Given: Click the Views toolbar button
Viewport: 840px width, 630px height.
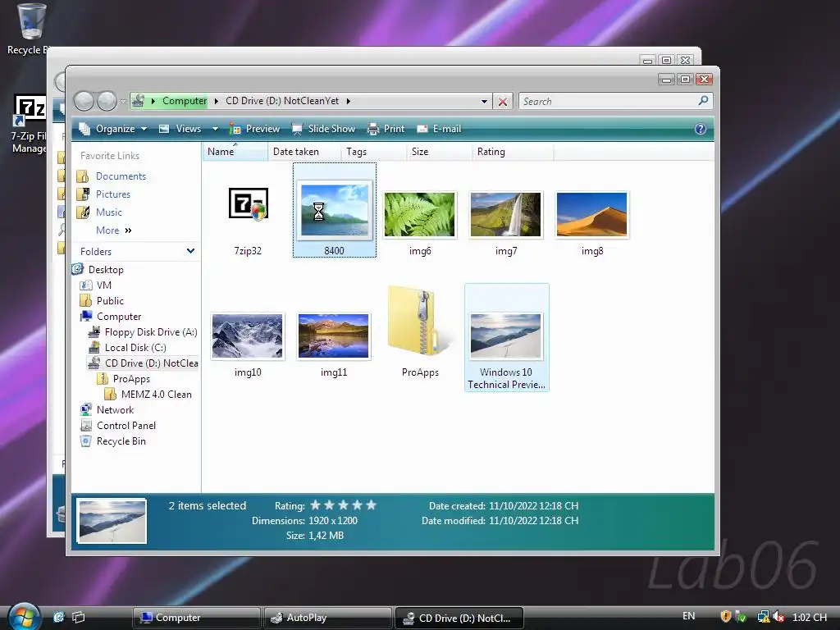Looking at the screenshot, I should [180, 129].
